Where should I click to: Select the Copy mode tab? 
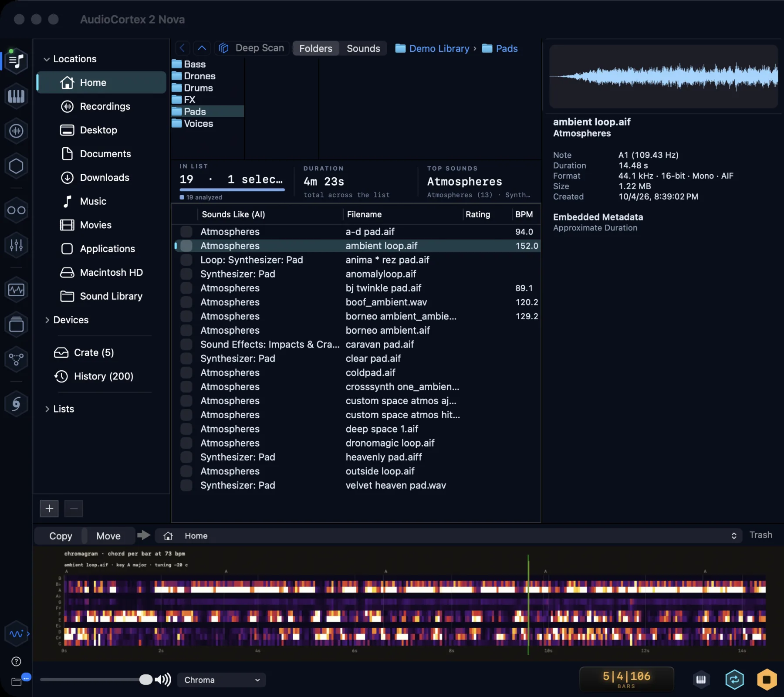61,536
